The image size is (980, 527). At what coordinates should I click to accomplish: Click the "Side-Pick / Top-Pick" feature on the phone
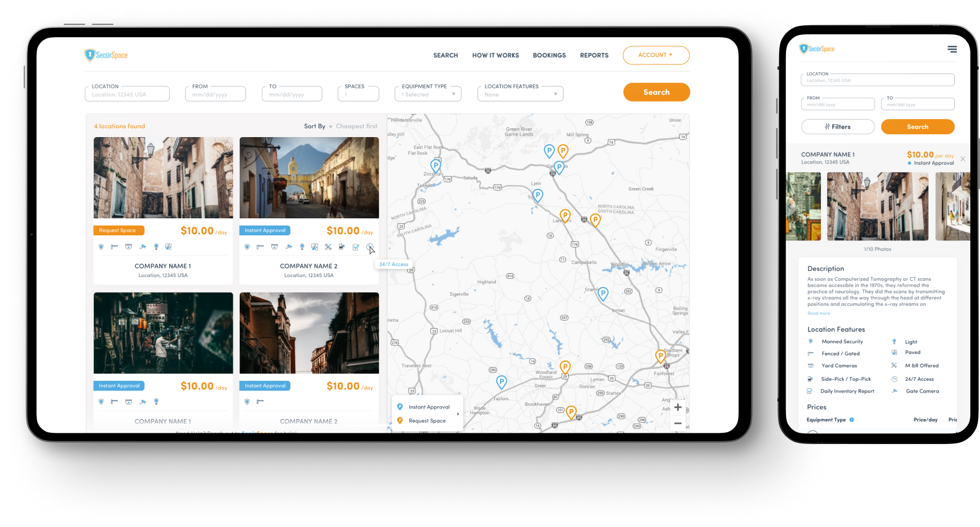pyautogui.click(x=846, y=379)
